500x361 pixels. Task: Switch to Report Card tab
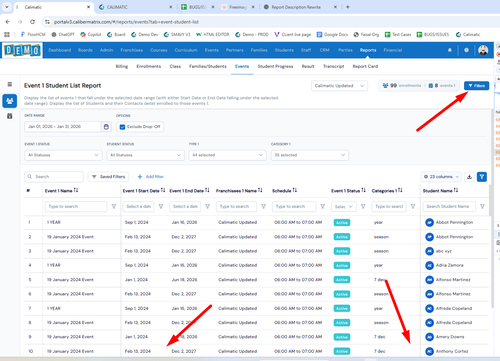(365, 66)
